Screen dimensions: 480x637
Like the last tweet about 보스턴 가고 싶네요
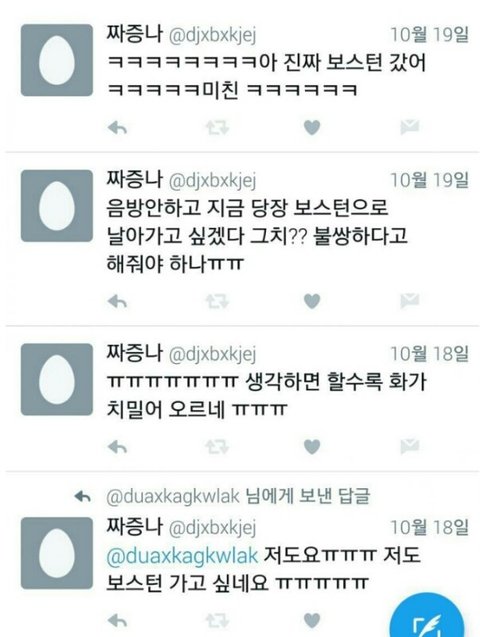(x=312, y=620)
